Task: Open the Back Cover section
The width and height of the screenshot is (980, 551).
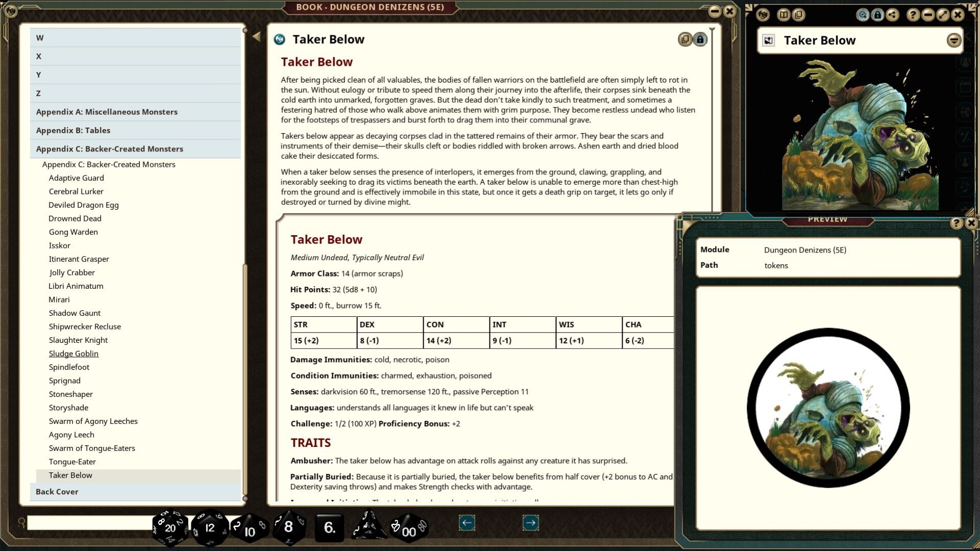Action: click(x=57, y=492)
